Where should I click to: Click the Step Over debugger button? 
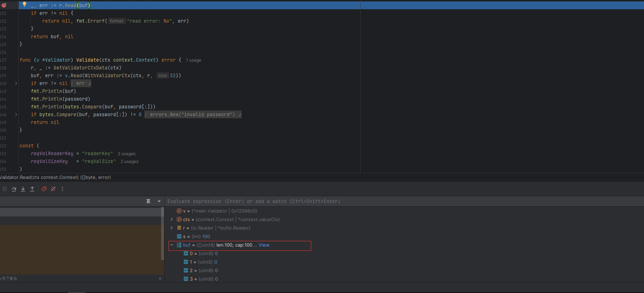tap(14, 189)
